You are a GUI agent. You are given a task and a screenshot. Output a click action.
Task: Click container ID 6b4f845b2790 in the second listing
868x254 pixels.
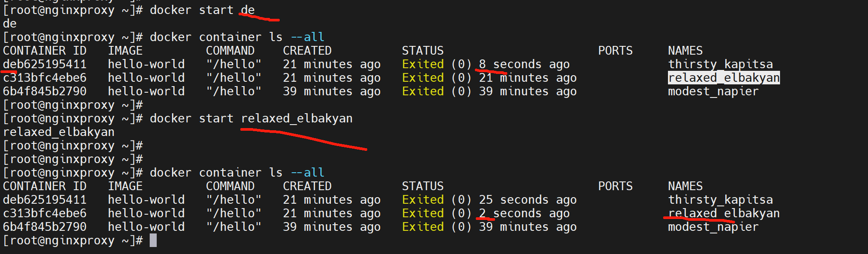(x=45, y=227)
